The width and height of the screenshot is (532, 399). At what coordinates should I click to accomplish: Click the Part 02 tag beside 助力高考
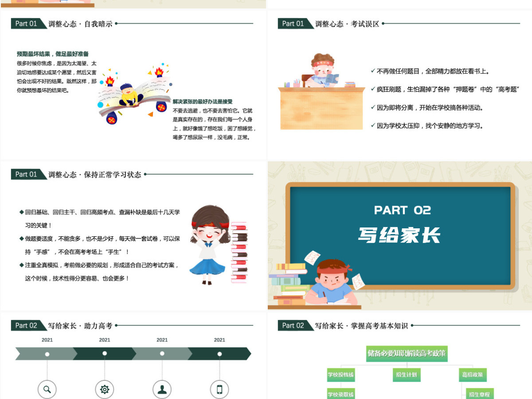click(29, 325)
